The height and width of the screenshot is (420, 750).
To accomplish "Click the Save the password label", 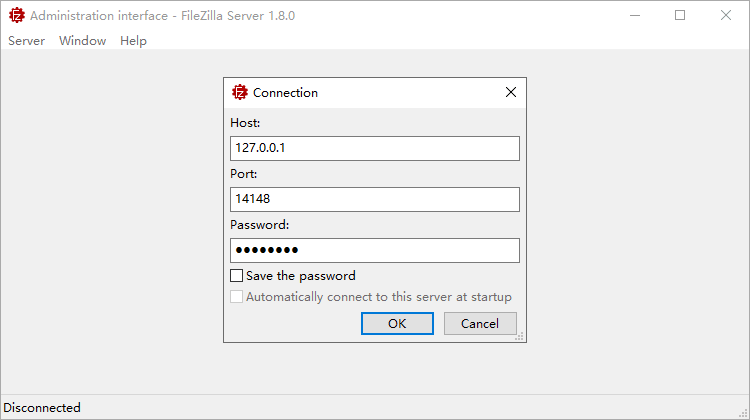I will coord(301,276).
